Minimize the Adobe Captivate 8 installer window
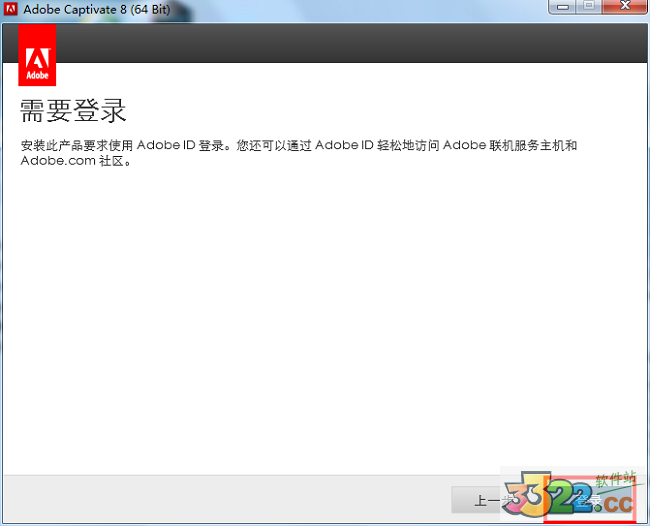Image resolution: width=650 pixels, height=526 pixels. (x=563, y=7)
